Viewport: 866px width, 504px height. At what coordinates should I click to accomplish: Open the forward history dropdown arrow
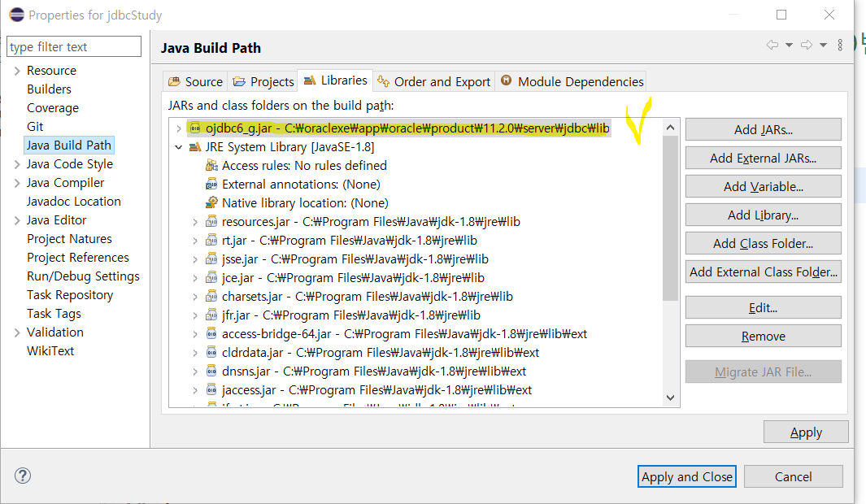[x=824, y=46]
